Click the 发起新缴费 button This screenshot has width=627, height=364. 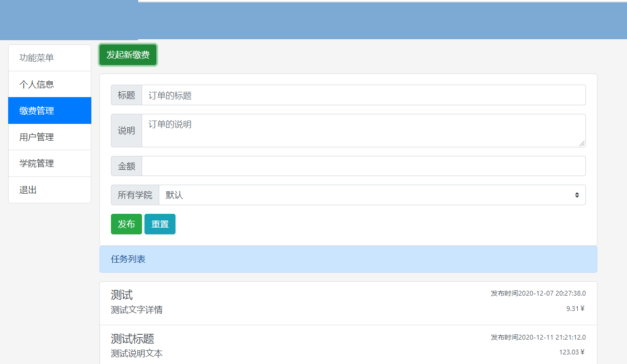[128, 55]
